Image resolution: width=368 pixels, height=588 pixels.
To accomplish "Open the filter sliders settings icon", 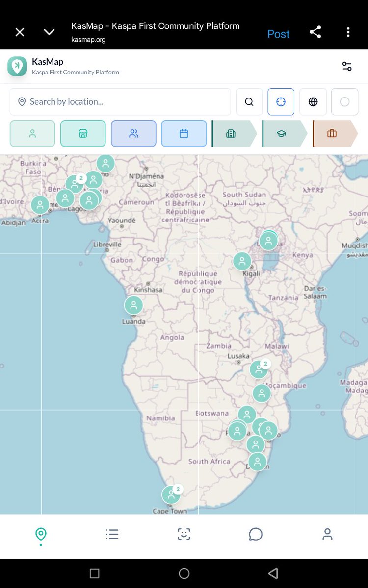I will coord(347,66).
